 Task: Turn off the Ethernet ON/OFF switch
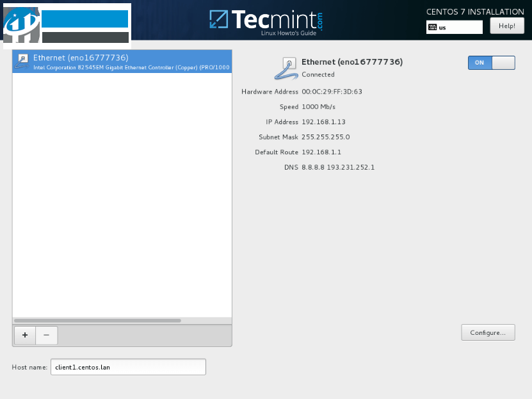pyautogui.click(x=490, y=62)
